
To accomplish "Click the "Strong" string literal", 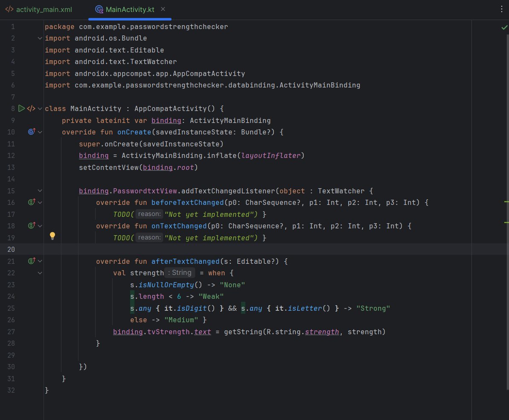I will (373, 308).
